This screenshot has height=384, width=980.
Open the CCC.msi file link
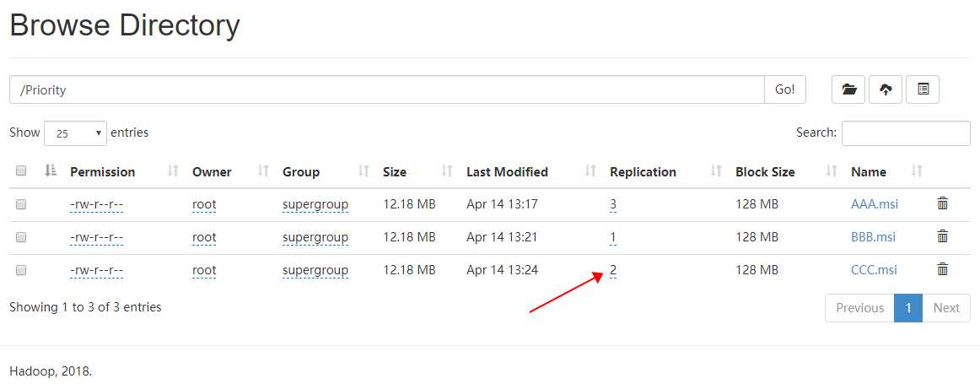click(874, 270)
